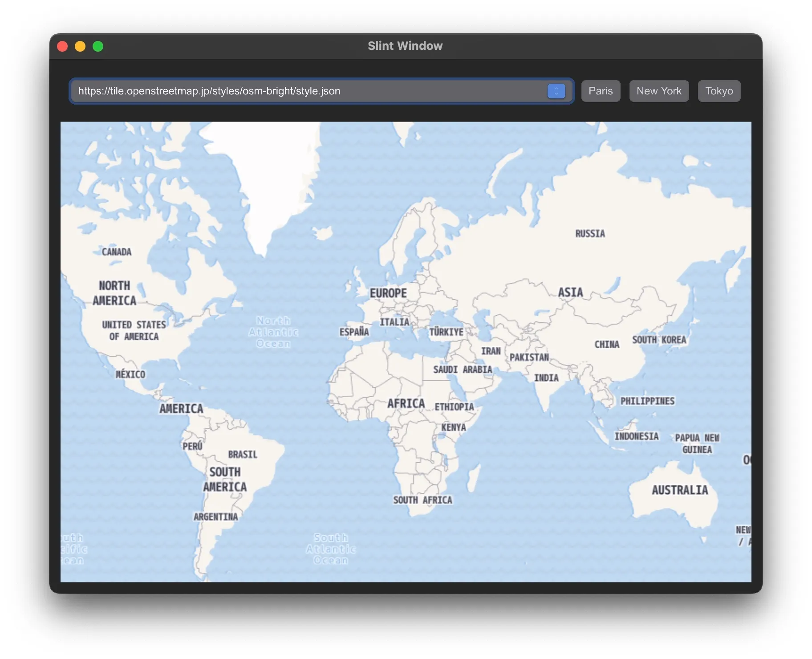Click the SOUTH AFRICA label on the map
812x659 pixels.
pos(423,500)
